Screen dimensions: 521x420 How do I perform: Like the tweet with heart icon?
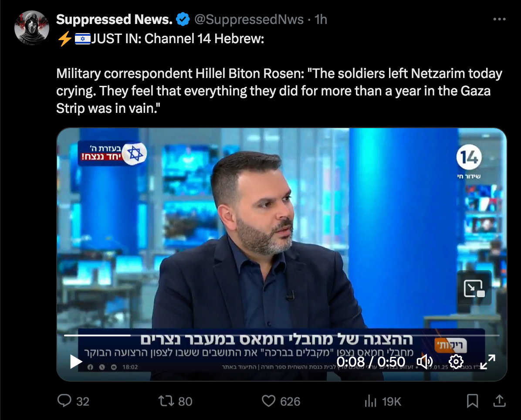(x=268, y=401)
